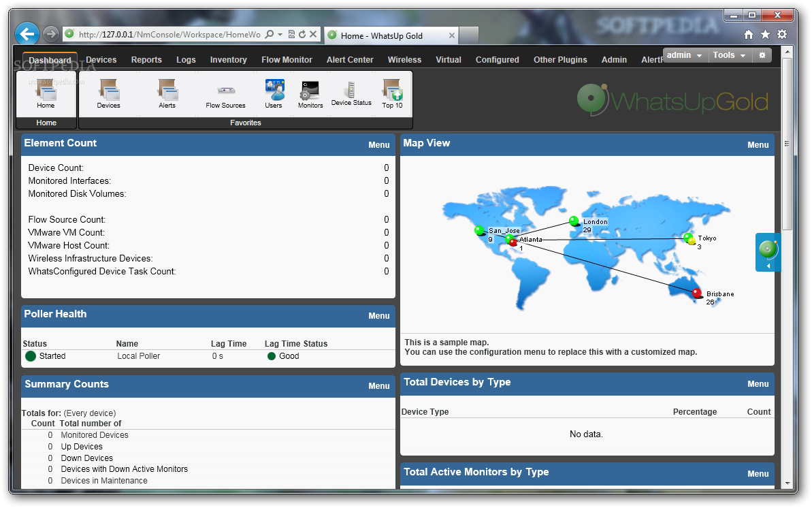
Task: Click the San_Jose green map marker
Action: pyautogui.click(x=480, y=230)
